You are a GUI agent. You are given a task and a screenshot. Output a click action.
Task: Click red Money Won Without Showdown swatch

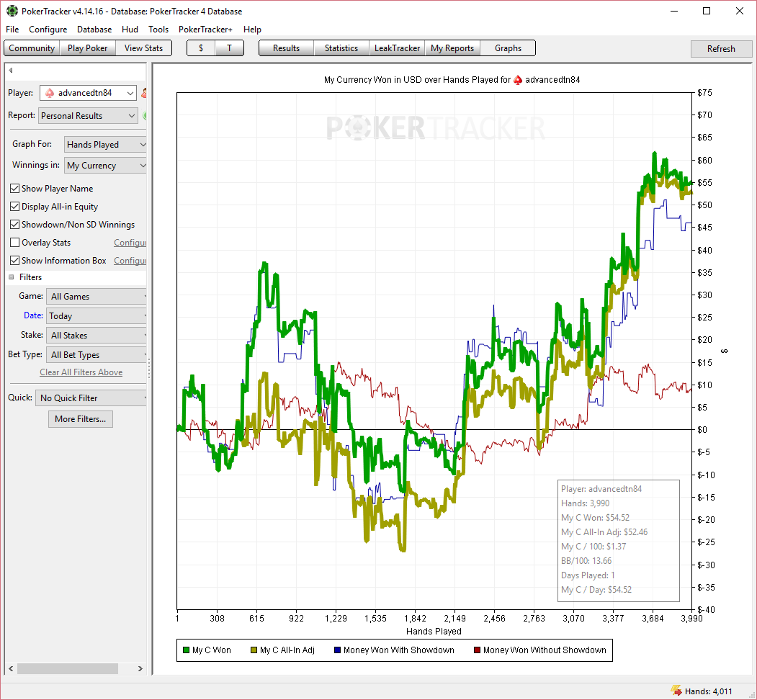[x=477, y=650]
